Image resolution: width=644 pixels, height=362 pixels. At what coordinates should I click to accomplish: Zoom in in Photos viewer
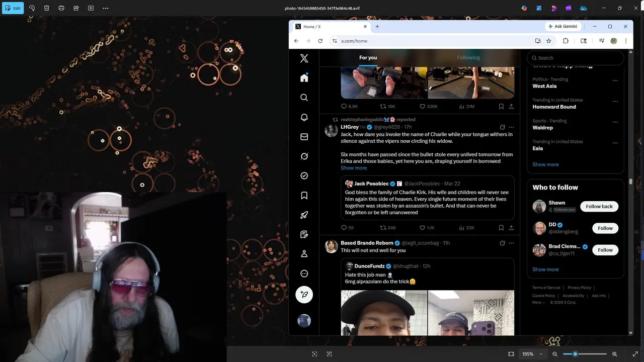(x=614, y=354)
